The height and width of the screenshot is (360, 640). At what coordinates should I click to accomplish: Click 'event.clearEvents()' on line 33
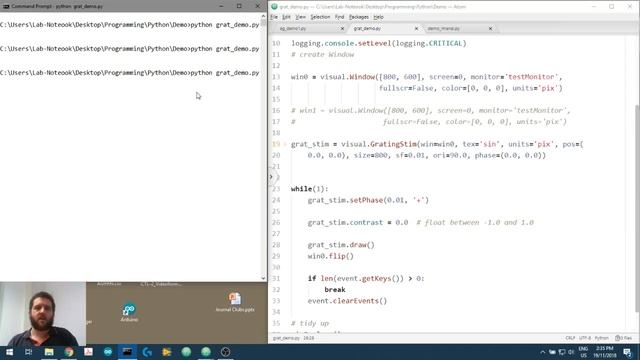click(x=347, y=301)
